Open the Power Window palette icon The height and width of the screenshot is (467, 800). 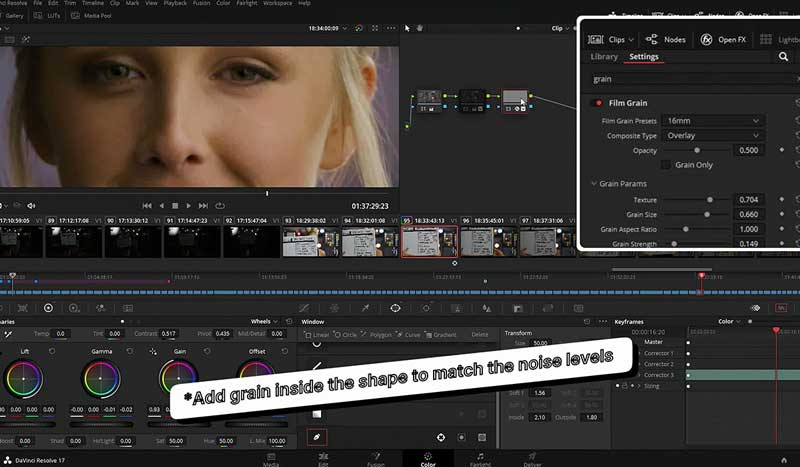395,308
